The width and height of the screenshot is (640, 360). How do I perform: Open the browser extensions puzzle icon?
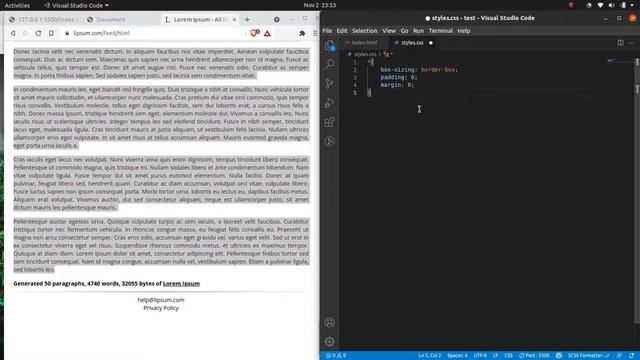(x=302, y=33)
